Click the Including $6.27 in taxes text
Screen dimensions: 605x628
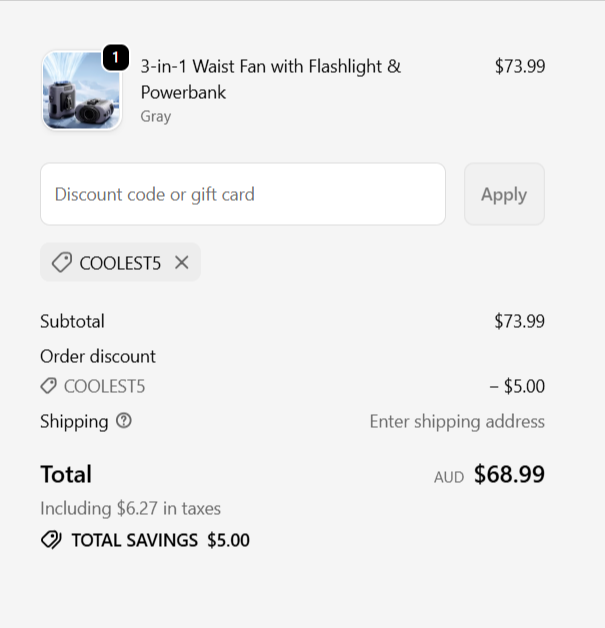[x=130, y=508]
